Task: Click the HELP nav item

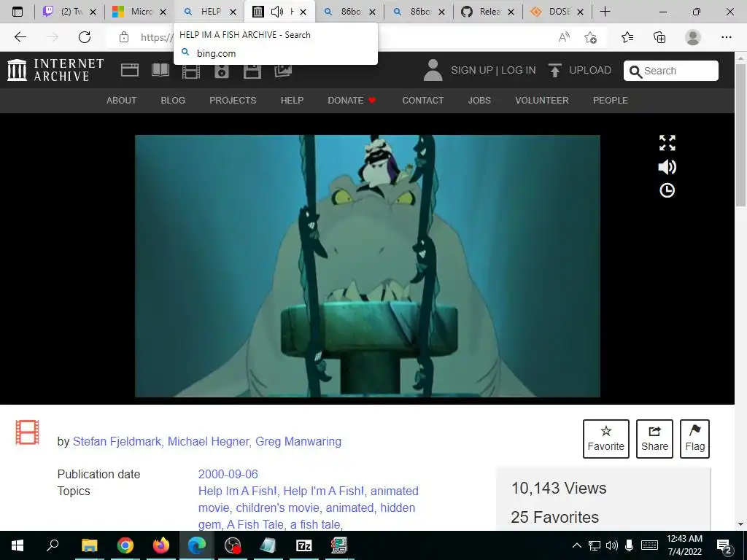Action: [292, 101]
